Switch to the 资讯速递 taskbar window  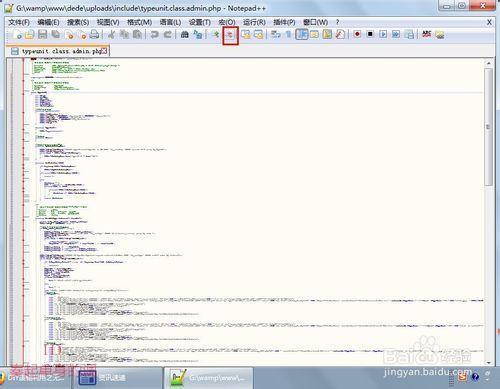point(103,378)
